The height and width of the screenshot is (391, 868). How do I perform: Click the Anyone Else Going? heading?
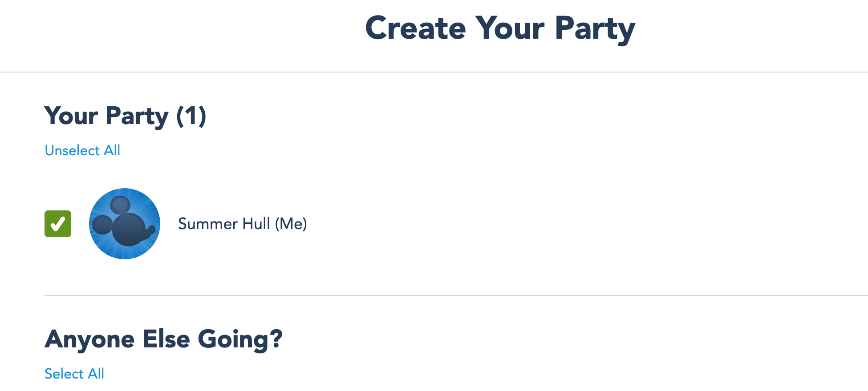(163, 339)
